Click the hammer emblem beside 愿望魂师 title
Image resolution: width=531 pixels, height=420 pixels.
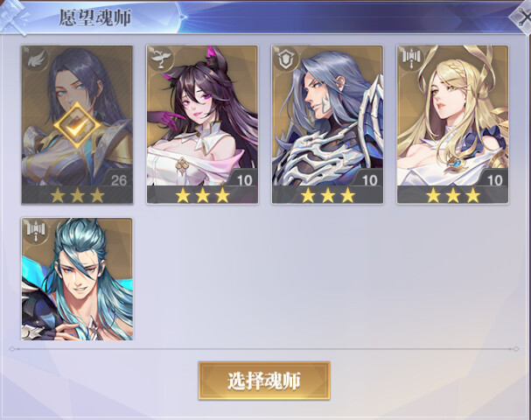pos(13,17)
